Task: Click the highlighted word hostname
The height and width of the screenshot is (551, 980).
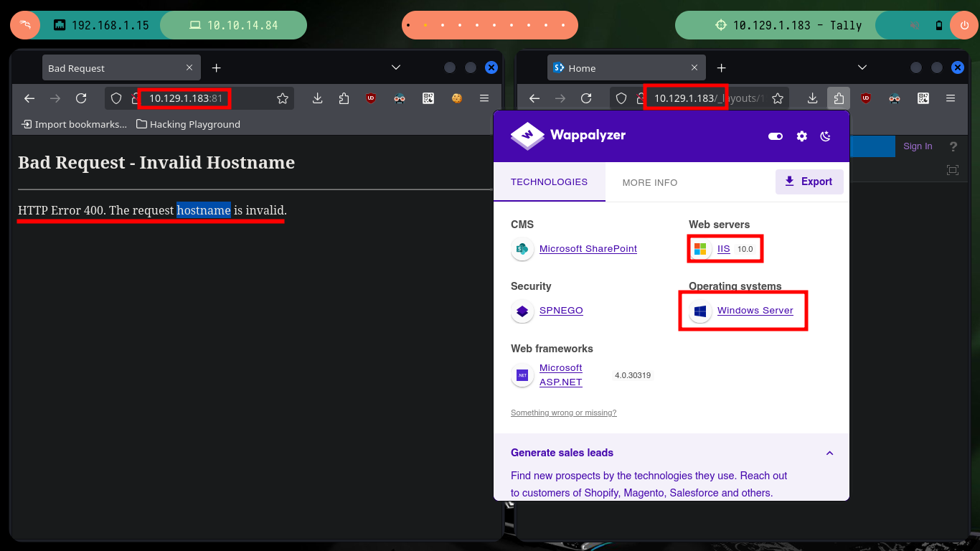Action: [204, 210]
